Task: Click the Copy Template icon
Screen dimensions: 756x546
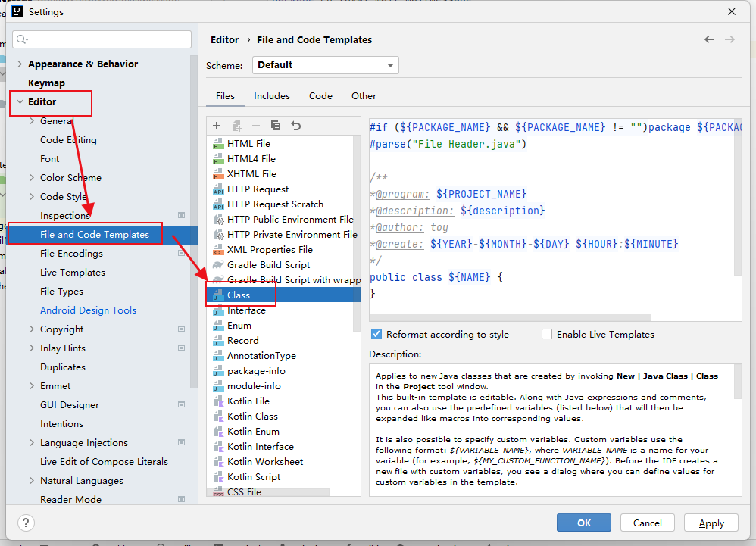Action: tap(276, 126)
